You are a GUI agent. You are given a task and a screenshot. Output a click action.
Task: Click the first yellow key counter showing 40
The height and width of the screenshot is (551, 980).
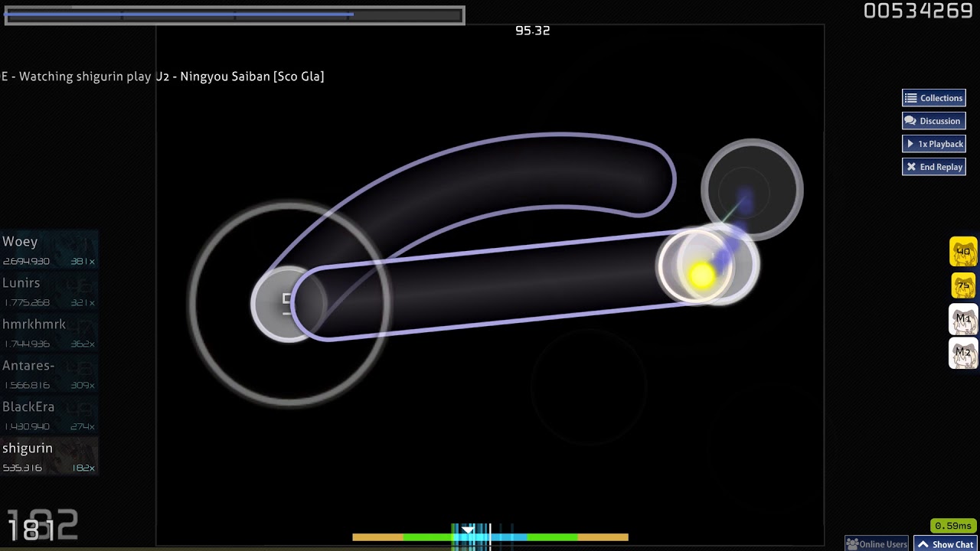tap(963, 252)
